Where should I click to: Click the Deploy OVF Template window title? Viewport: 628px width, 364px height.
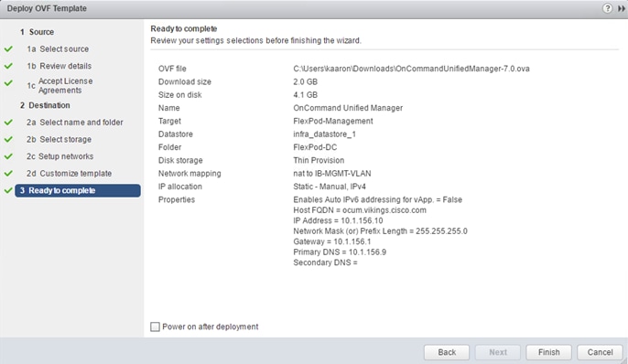(x=47, y=8)
